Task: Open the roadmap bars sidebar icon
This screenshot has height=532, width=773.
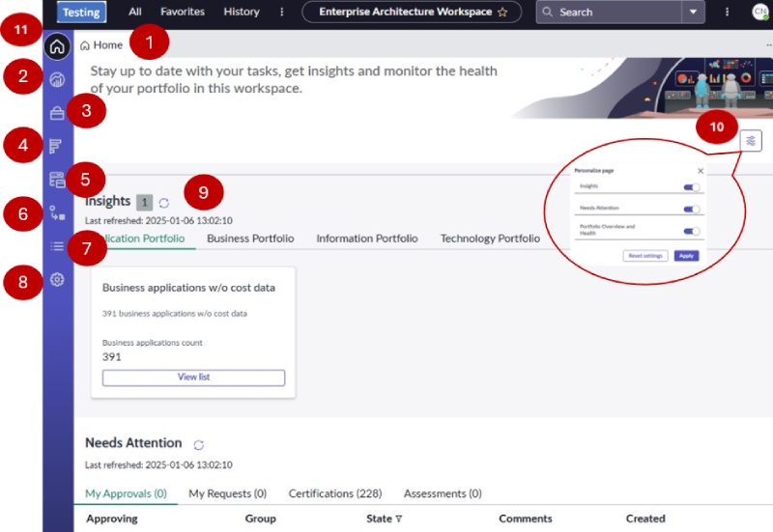Action: click(56, 147)
